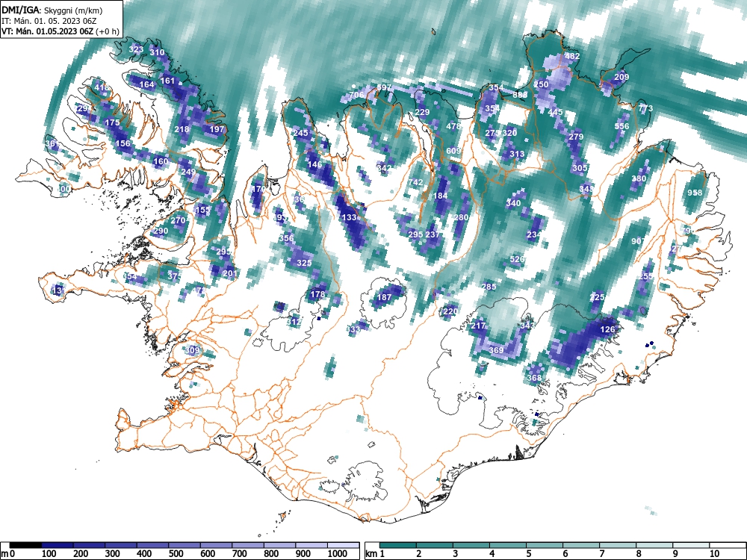Select the 380 visibility value
This screenshot has width=747, height=560.
639,178
